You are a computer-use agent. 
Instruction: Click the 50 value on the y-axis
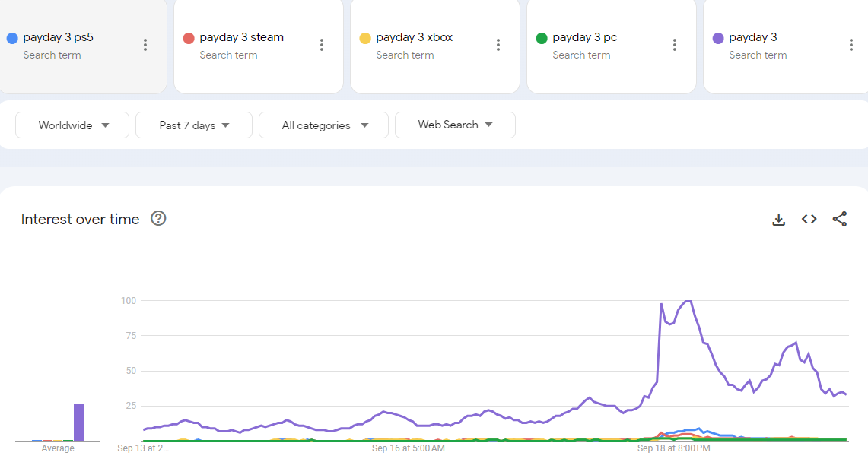(x=131, y=371)
